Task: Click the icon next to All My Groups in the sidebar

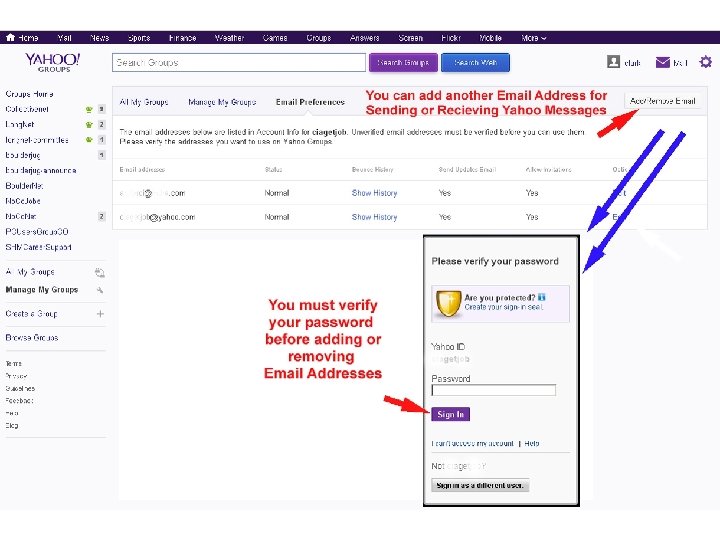Action: coord(100,273)
